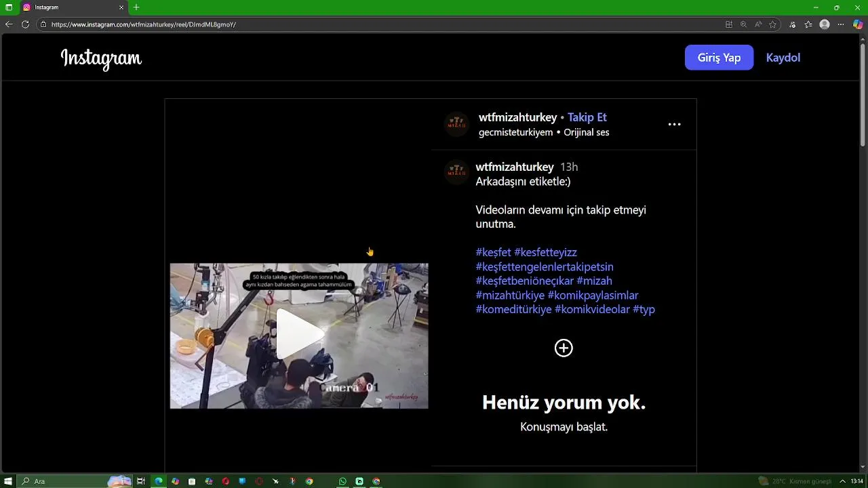Screen dimensions: 868x488
Task: Open the #mizah hashtag
Action: (x=594, y=281)
